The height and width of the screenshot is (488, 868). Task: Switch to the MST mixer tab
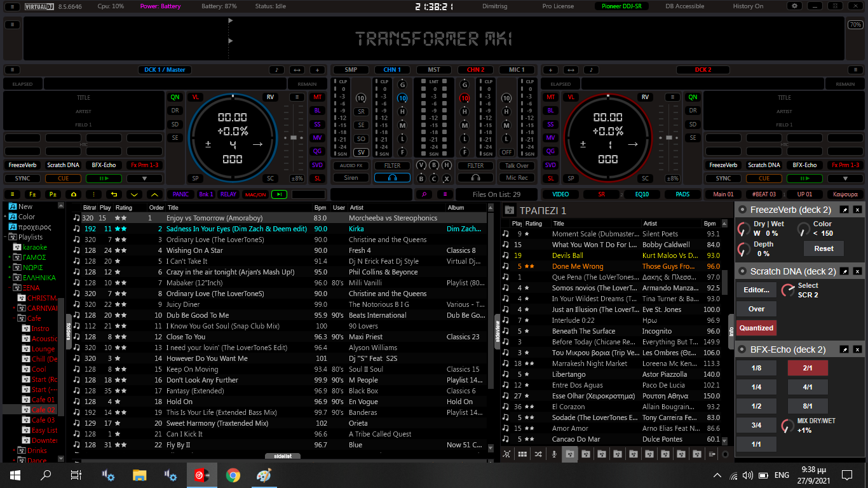tap(434, 70)
